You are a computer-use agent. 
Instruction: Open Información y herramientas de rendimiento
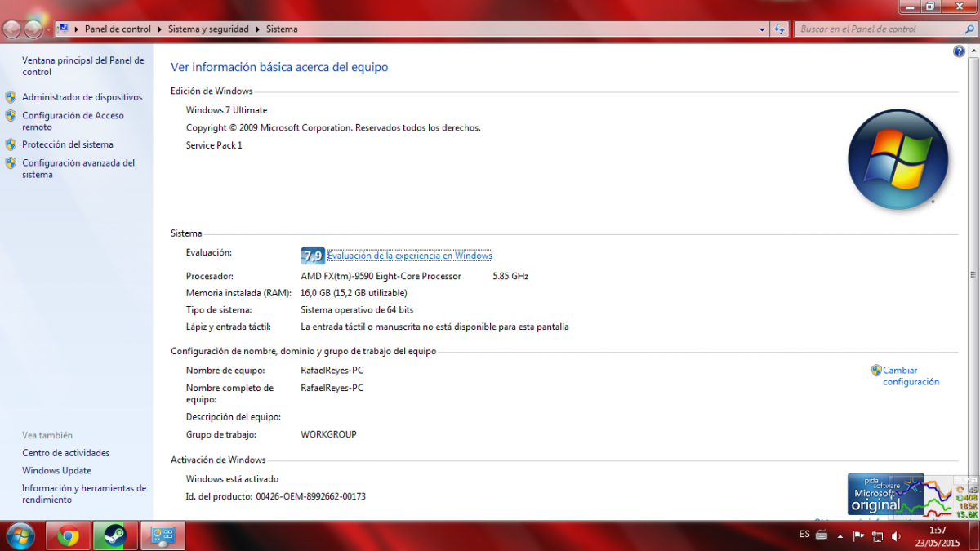tap(84, 494)
